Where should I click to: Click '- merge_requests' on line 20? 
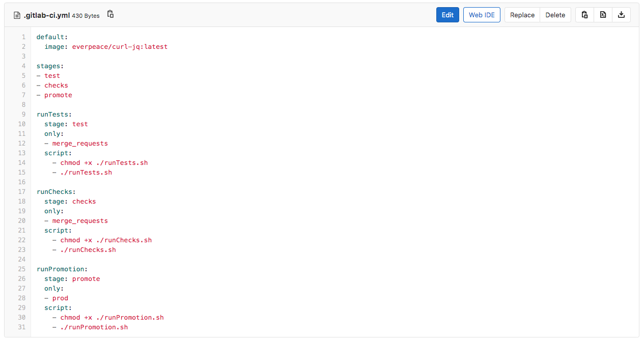(x=76, y=221)
